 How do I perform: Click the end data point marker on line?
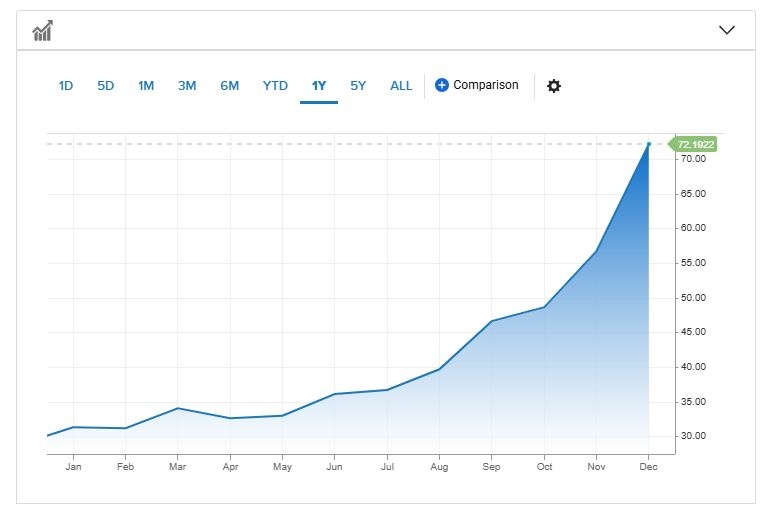pos(649,144)
